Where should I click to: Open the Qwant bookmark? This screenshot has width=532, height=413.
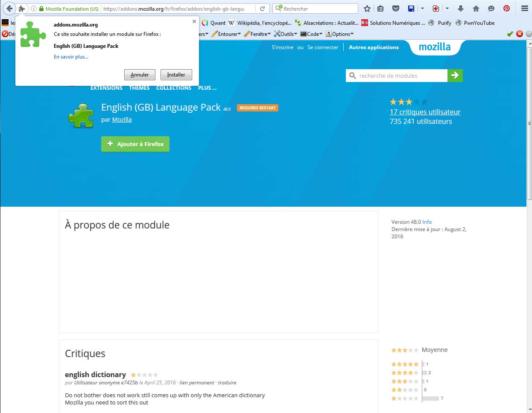tap(213, 23)
